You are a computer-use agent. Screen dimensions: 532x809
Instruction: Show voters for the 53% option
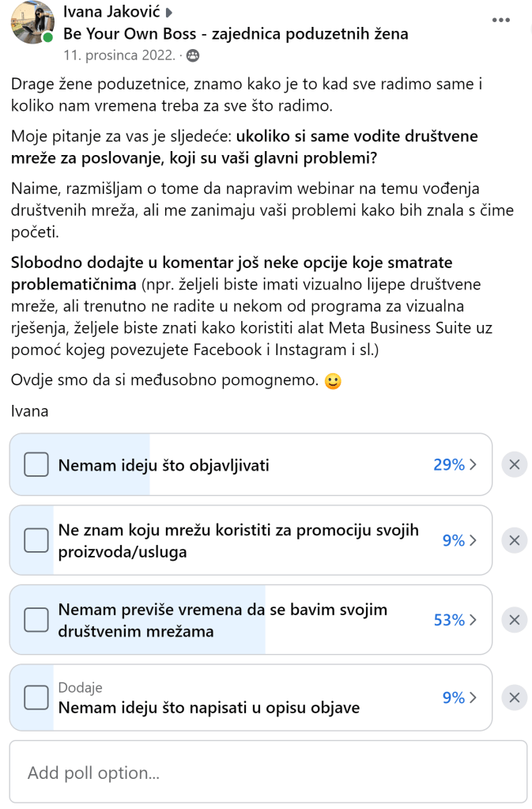[x=455, y=620]
